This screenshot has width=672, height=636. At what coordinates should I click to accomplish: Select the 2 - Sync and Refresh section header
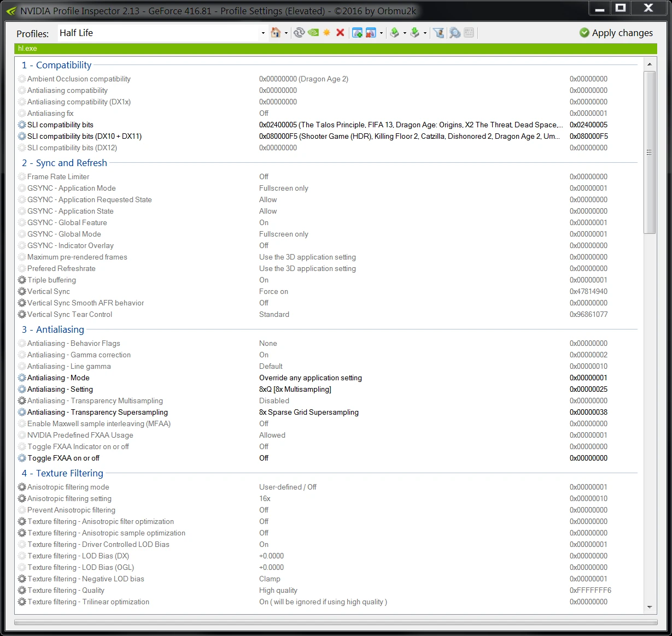(65, 163)
